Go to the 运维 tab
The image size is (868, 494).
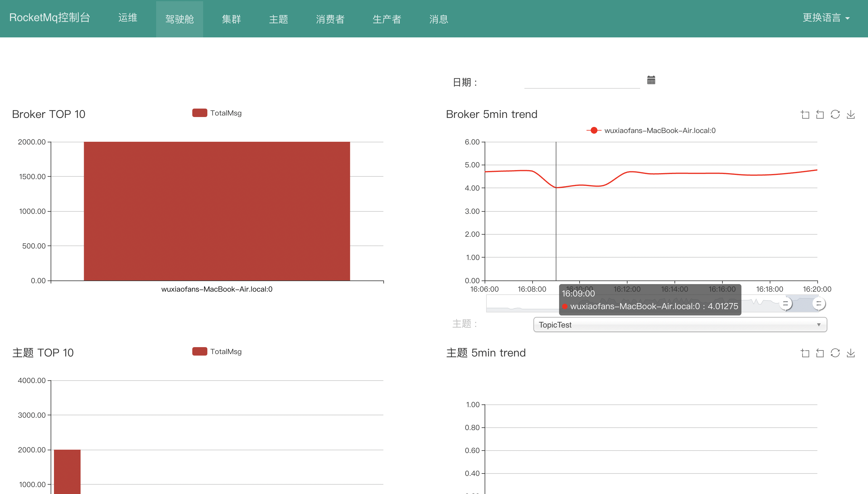[128, 17]
